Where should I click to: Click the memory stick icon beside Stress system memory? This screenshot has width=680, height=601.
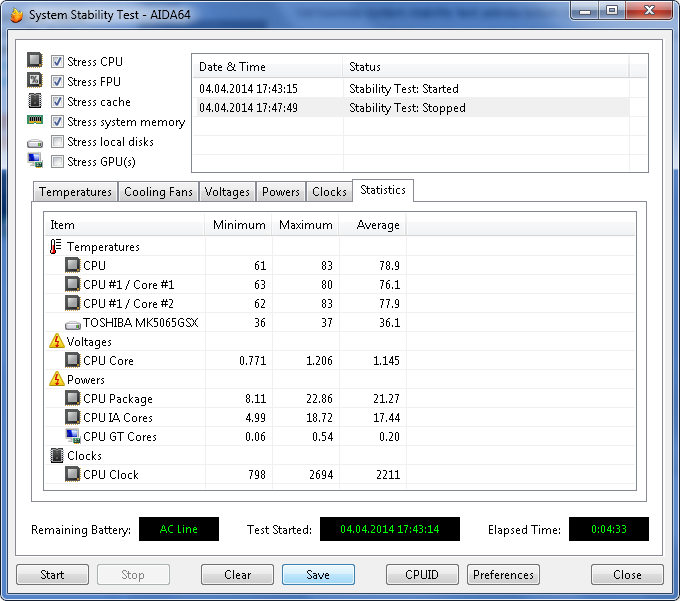click(x=35, y=122)
